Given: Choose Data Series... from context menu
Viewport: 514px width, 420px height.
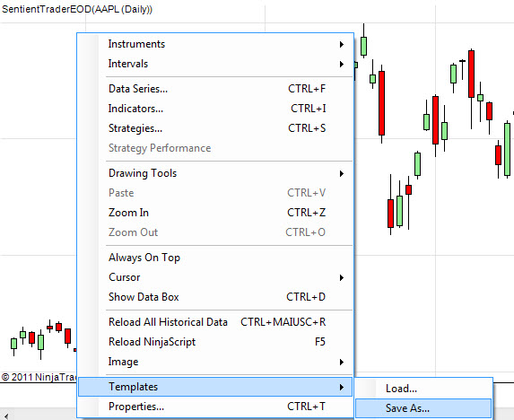Looking at the screenshot, I should point(215,89).
